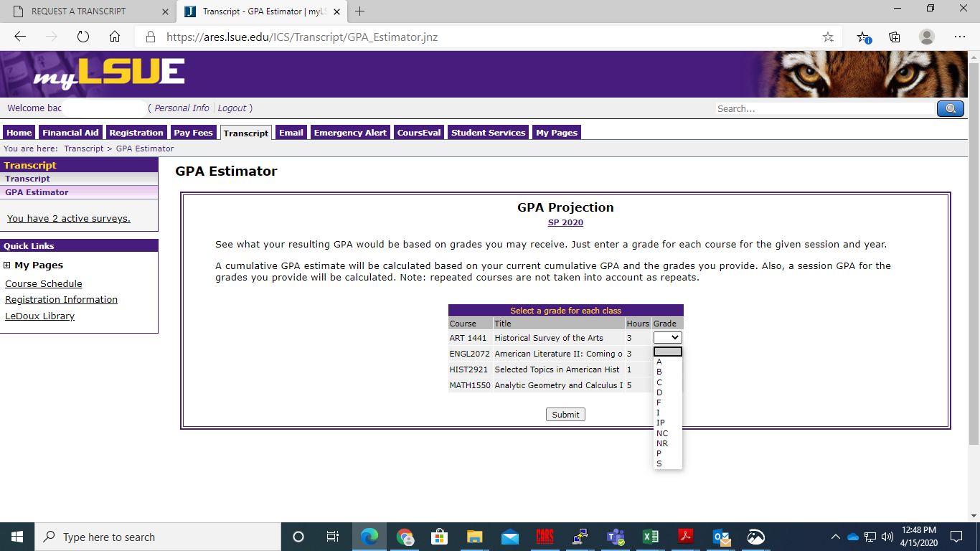Screen dimensions: 980x551
Task: Click the browser back arrow
Action: pyautogui.click(x=20, y=37)
